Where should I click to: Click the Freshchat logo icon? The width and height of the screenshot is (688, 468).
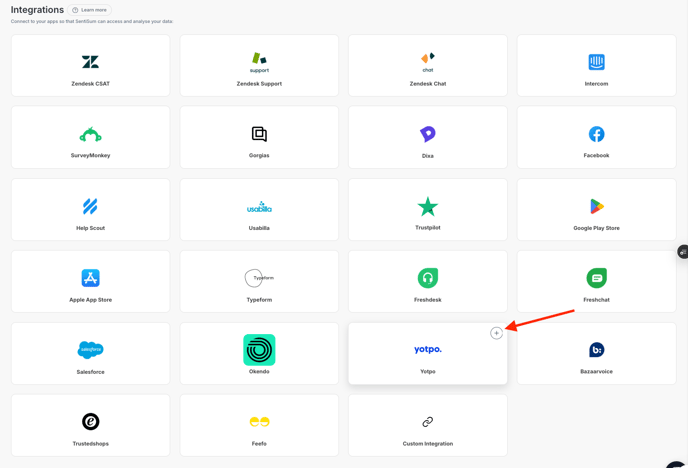596,278
